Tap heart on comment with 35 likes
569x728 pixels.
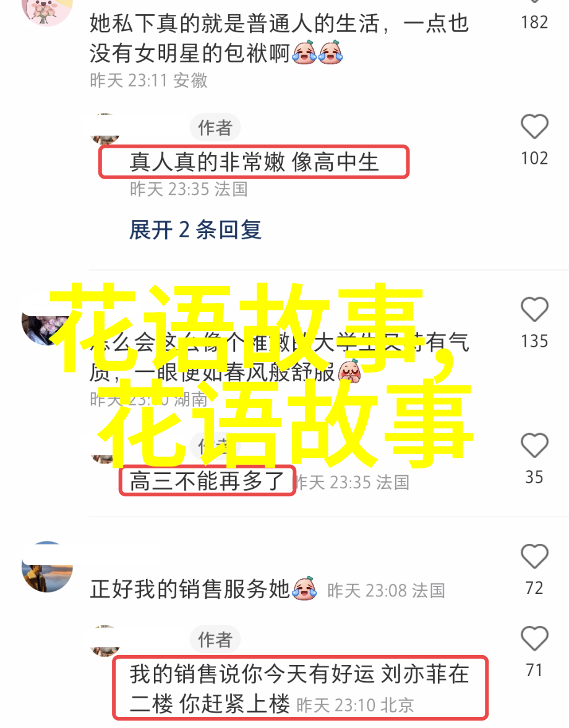pos(534,445)
